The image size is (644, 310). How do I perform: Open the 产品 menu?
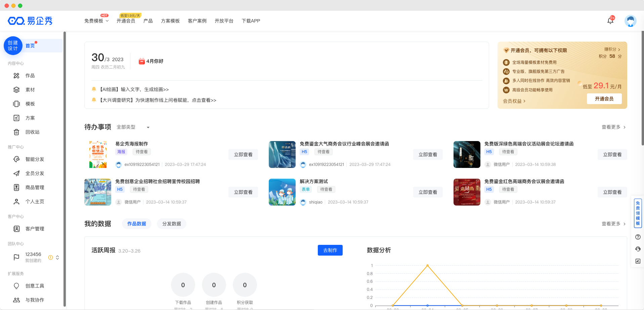pos(148,21)
